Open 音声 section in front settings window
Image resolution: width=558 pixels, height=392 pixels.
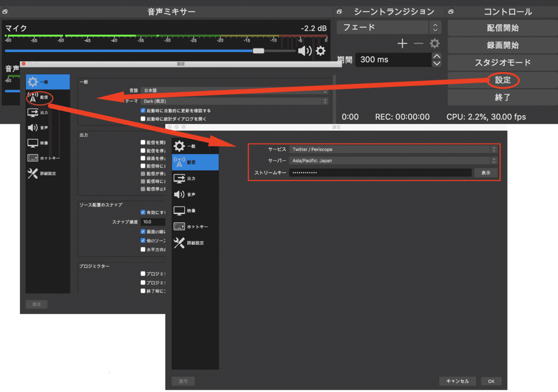click(x=195, y=194)
